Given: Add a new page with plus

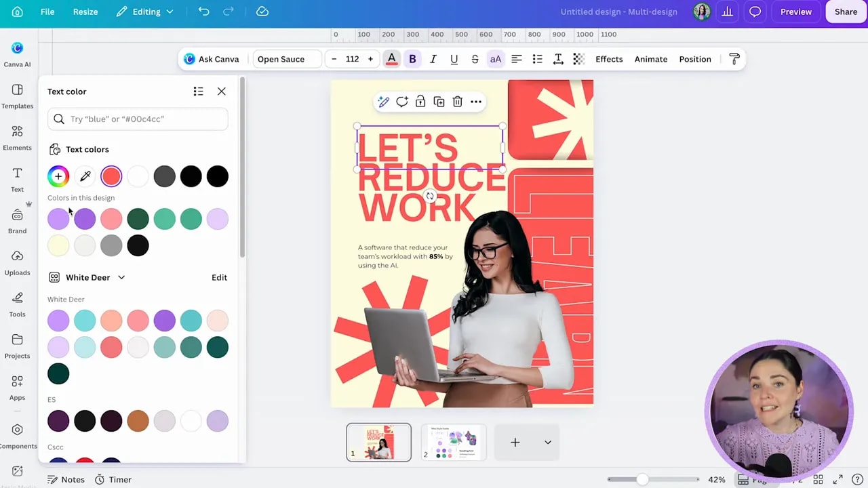Looking at the screenshot, I should (515, 443).
